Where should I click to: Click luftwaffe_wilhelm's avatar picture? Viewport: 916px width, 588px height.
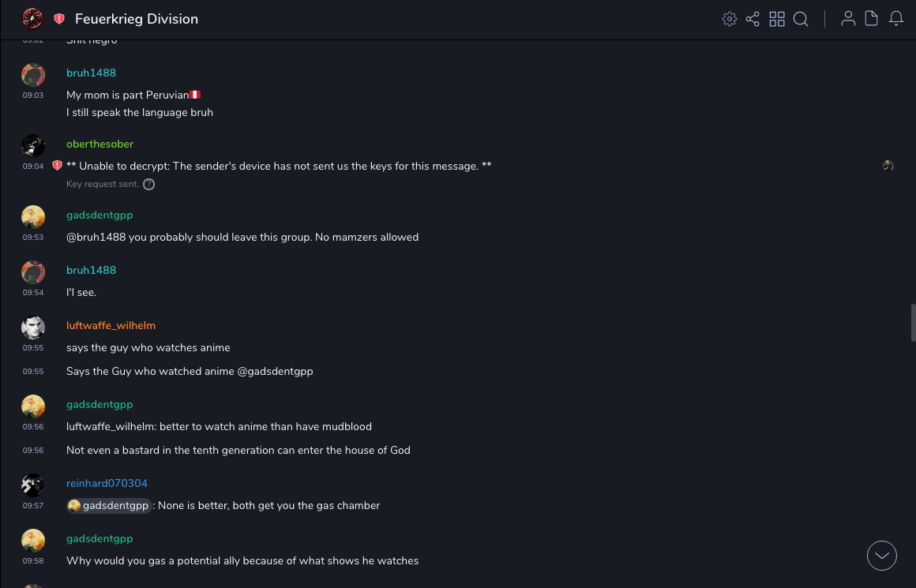pos(33,328)
